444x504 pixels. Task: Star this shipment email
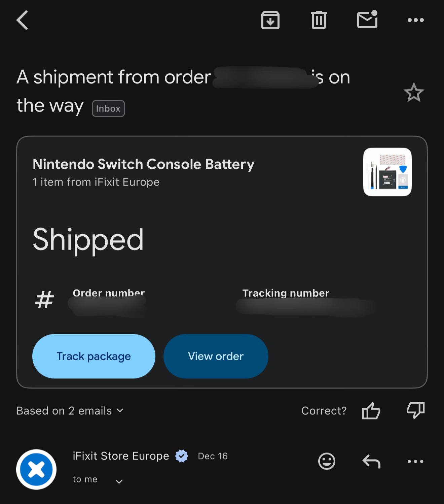click(x=413, y=93)
